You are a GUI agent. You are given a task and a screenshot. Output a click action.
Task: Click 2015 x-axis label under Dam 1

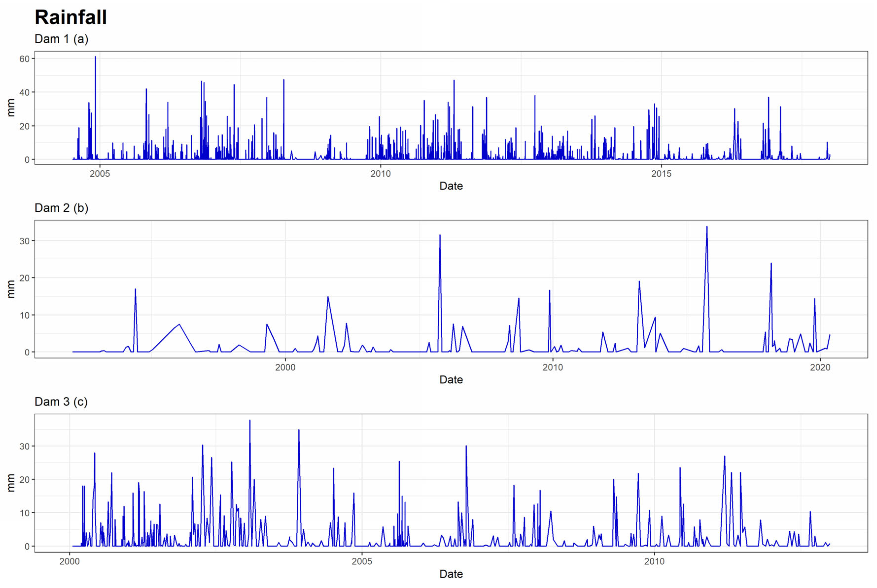[x=661, y=174]
